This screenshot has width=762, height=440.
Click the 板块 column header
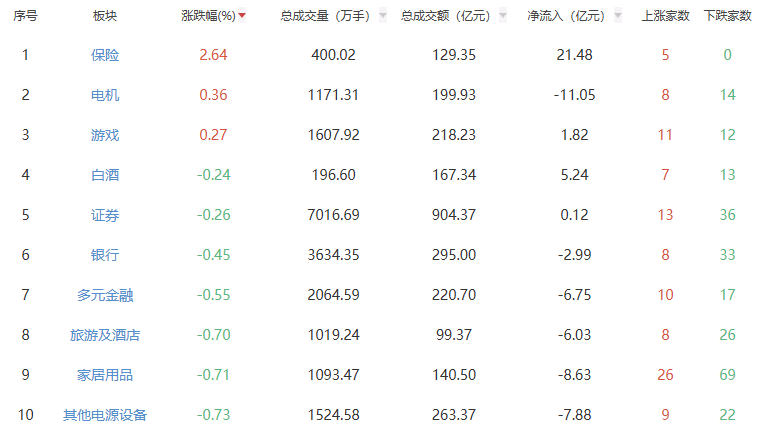pyautogui.click(x=105, y=16)
